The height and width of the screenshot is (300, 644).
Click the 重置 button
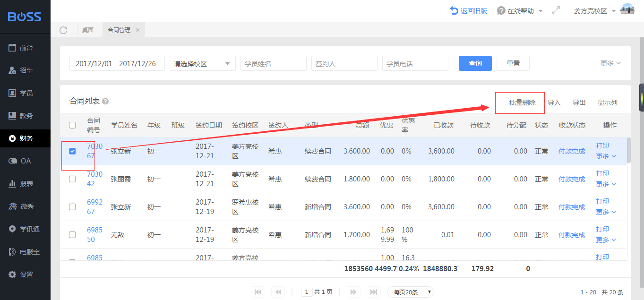pos(513,63)
